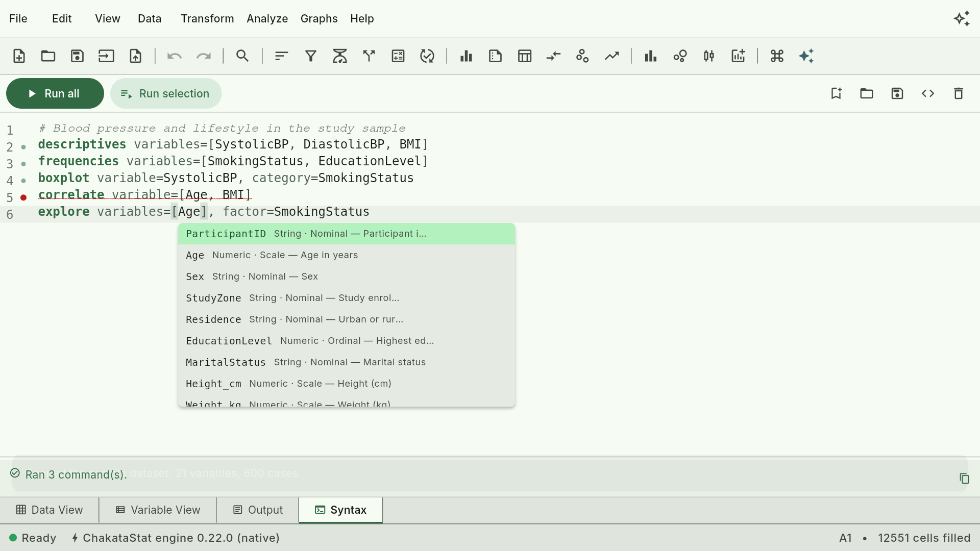
Task: Click the split/merge arrow toolbar icon
Action: click(x=369, y=56)
